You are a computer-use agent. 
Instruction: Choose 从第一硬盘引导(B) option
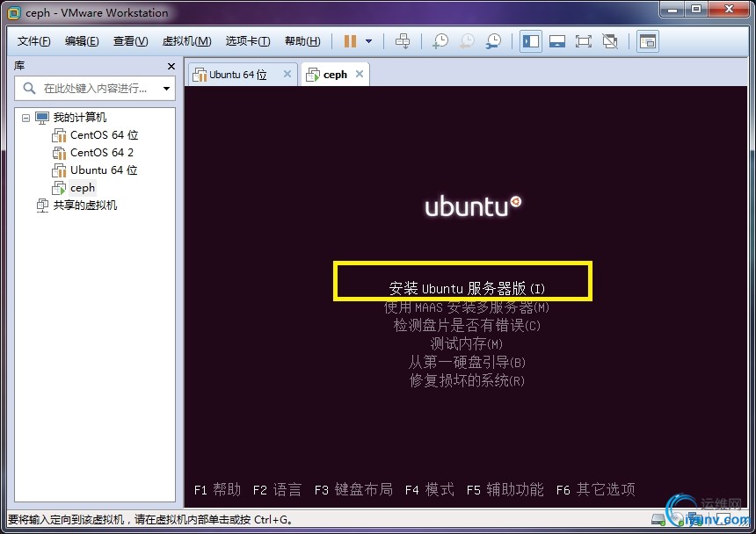coord(467,362)
